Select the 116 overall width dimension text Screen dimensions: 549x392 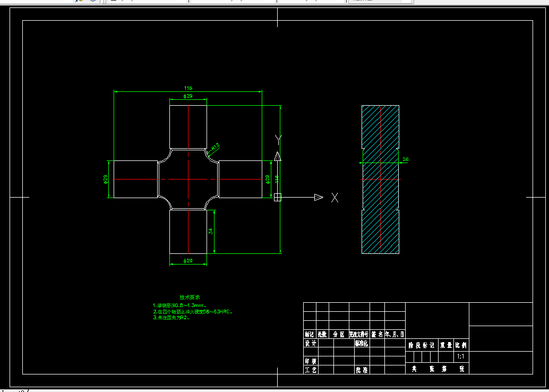(x=188, y=88)
